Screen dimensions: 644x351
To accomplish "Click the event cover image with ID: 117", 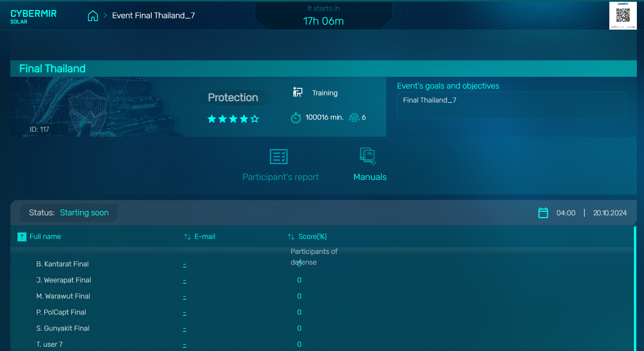I will (98, 107).
